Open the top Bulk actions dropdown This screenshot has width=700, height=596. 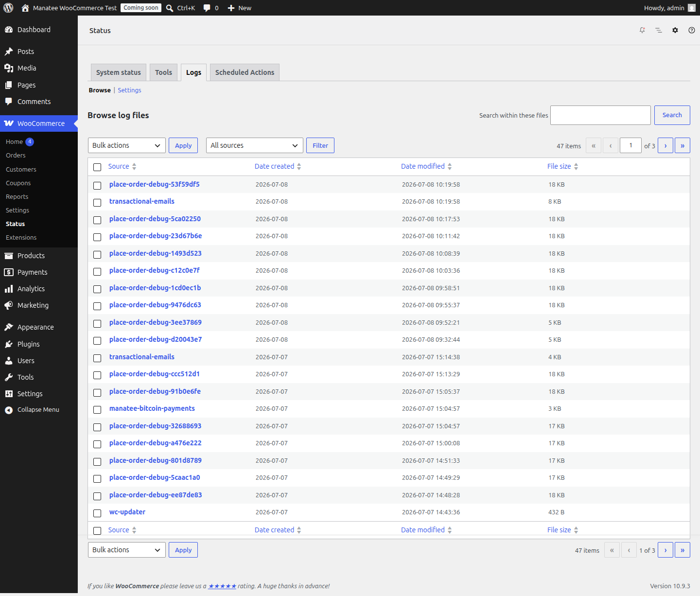pos(126,145)
